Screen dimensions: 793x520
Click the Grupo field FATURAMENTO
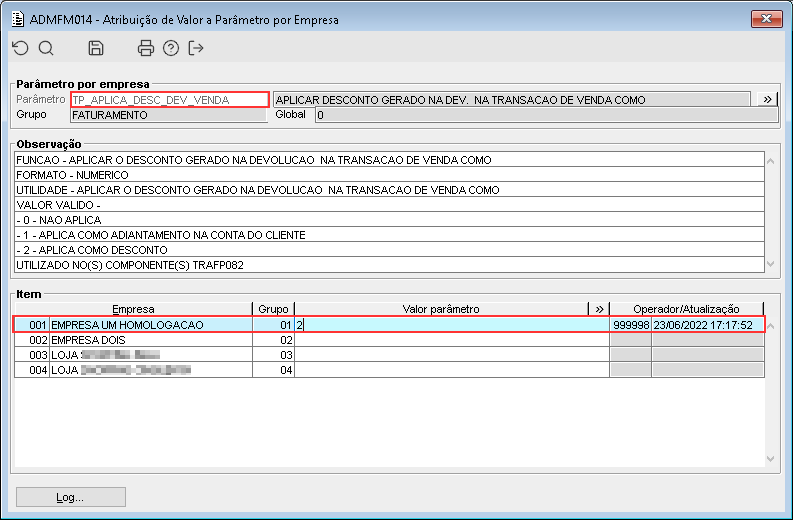[168, 115]
